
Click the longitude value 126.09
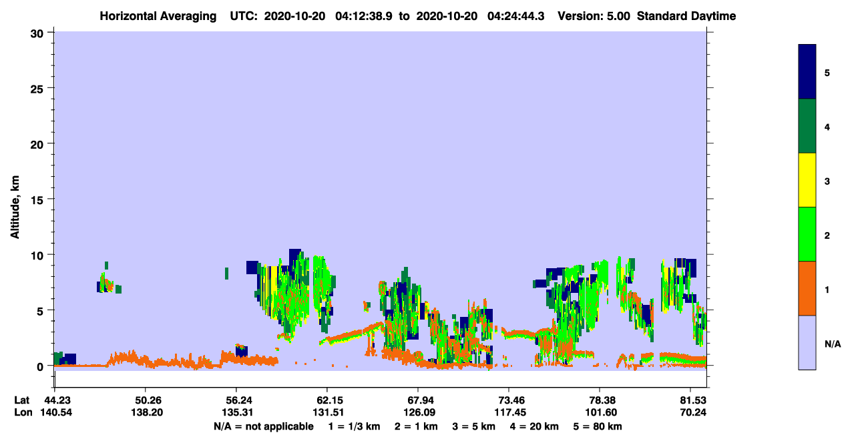[418, 412]
